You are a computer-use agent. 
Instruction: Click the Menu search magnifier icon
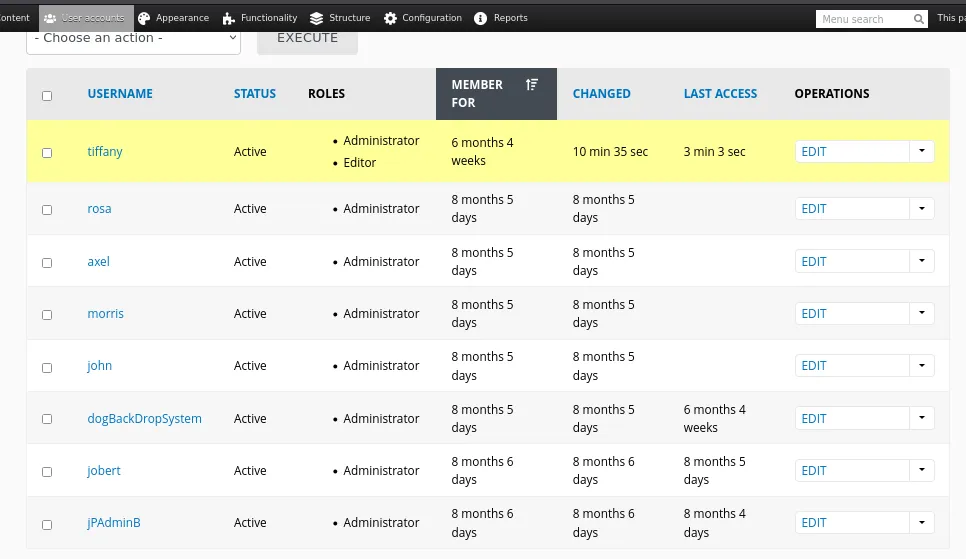point(919,19)
